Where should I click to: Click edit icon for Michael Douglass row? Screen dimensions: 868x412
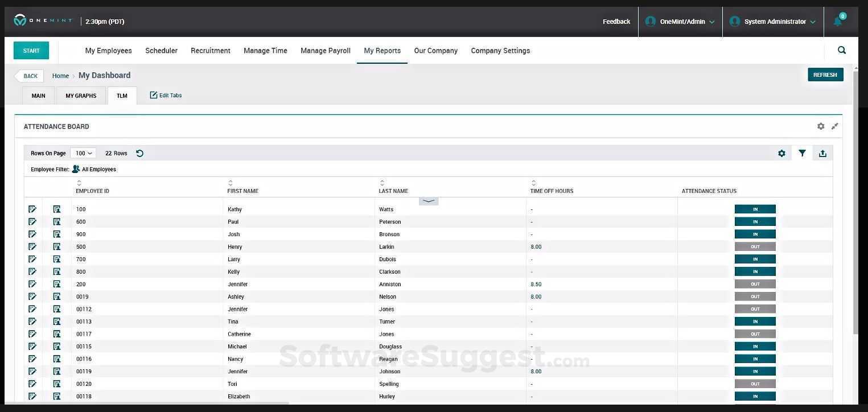point(32,347)
